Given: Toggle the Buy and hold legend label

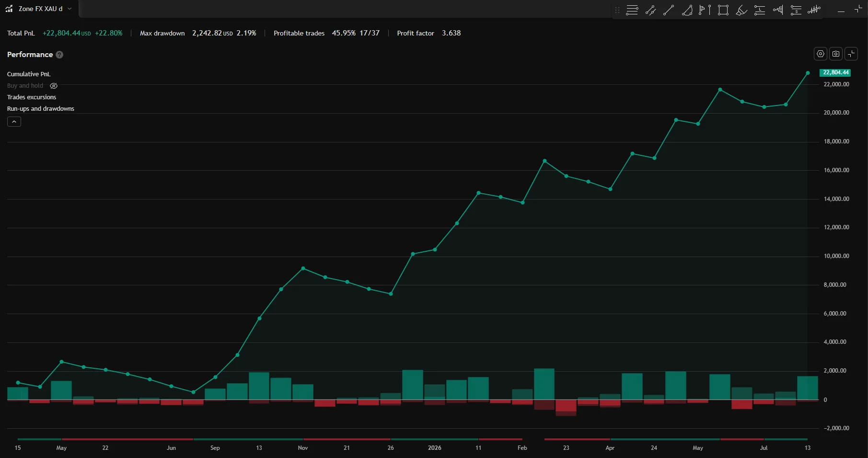Looking at the screenshot, I should pyautogui.click(x=25, y=85).
